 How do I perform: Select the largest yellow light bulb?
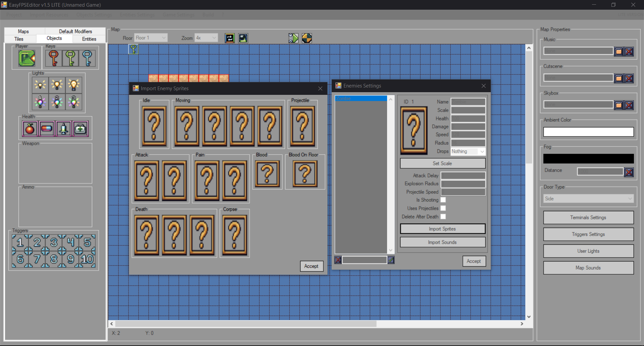coord(74,85)
